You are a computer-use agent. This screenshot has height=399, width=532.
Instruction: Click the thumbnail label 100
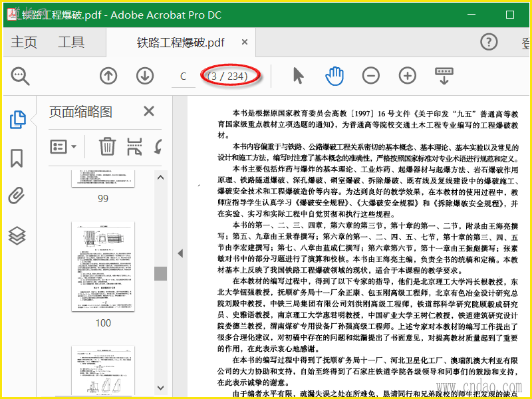103,323
